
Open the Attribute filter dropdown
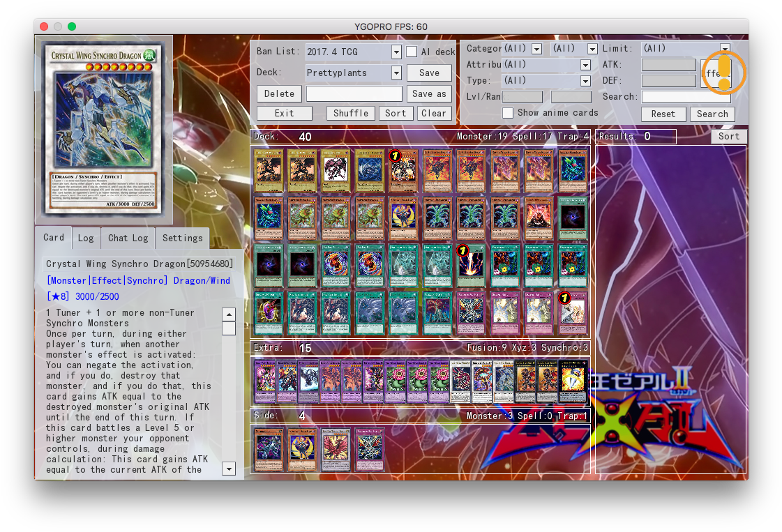pos(547,65)
